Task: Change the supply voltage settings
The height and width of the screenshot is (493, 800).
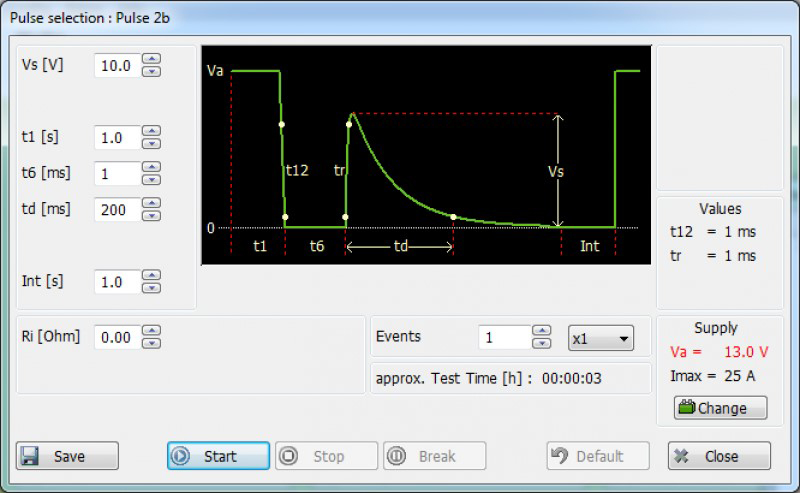Action: (x=720, y=408)
